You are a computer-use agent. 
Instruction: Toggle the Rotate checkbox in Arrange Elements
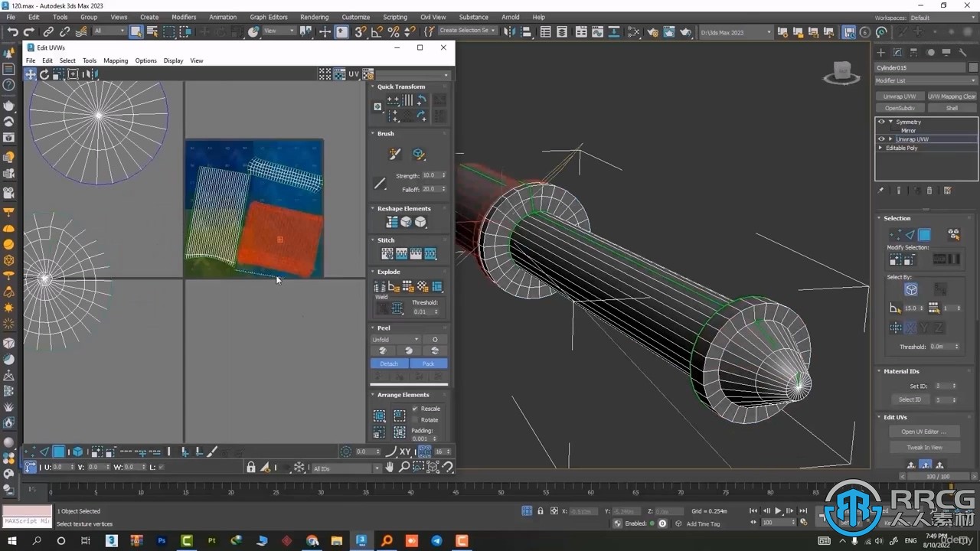point(415,419)
